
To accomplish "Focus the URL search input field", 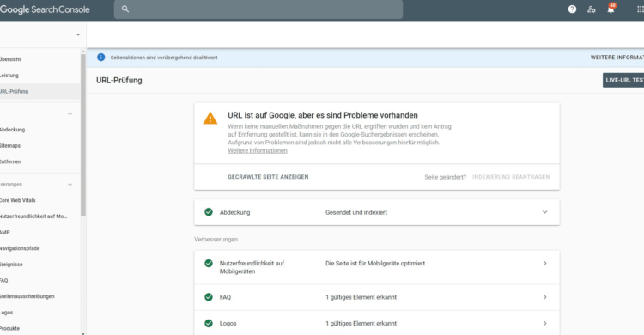I will click(x=258, y=9).
